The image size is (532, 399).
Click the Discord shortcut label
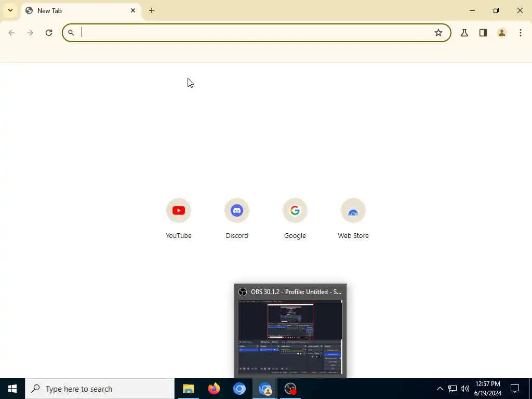pyautogui.click(x=237, y=235)
